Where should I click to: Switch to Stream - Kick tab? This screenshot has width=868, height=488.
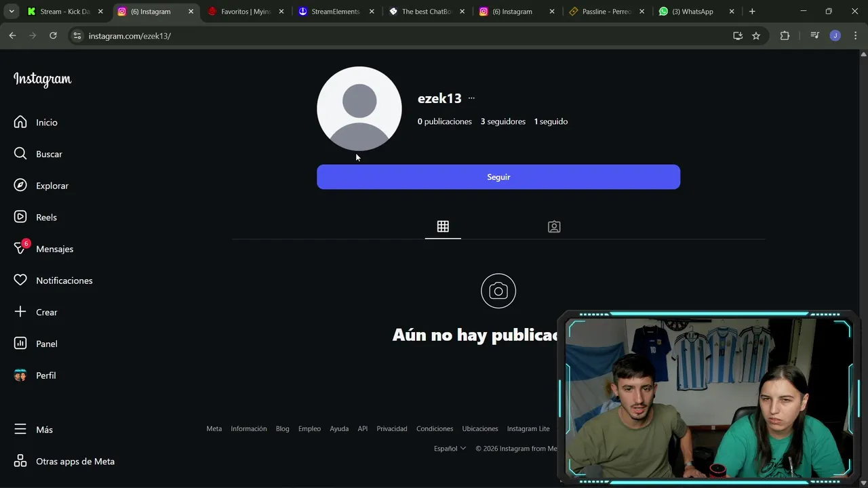tap(64, 12)
